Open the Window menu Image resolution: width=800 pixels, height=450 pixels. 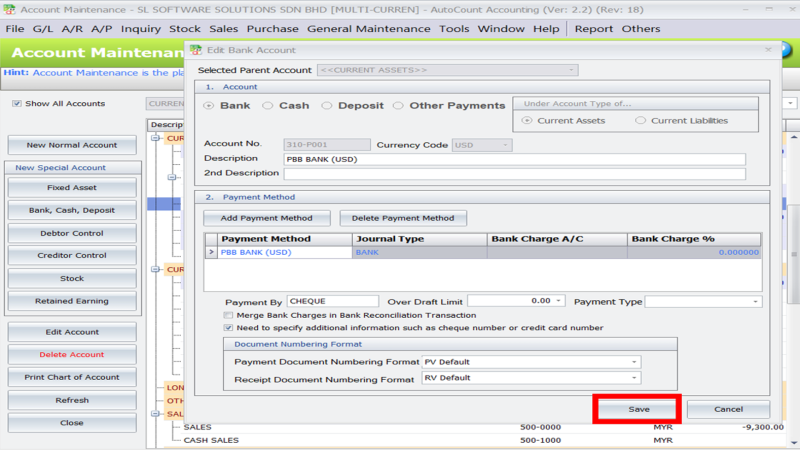click(x=501, y=29)
